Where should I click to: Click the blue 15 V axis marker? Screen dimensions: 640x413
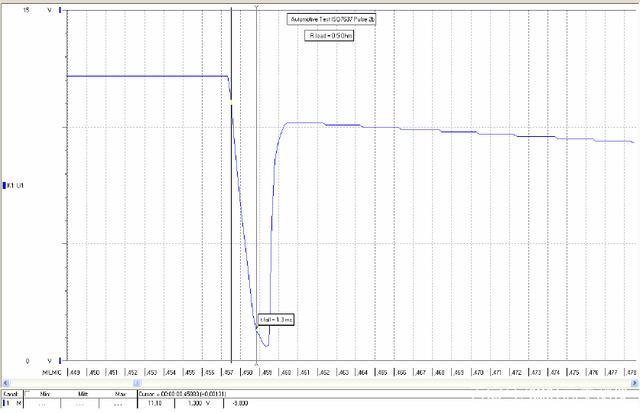tap(60, 10)
